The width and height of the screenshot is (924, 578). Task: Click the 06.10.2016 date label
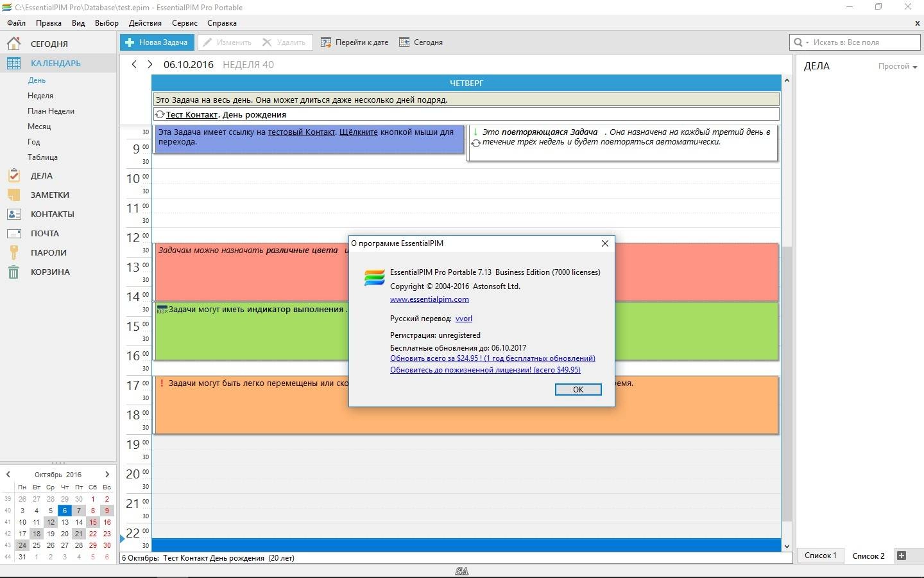(x=189, y=64)
